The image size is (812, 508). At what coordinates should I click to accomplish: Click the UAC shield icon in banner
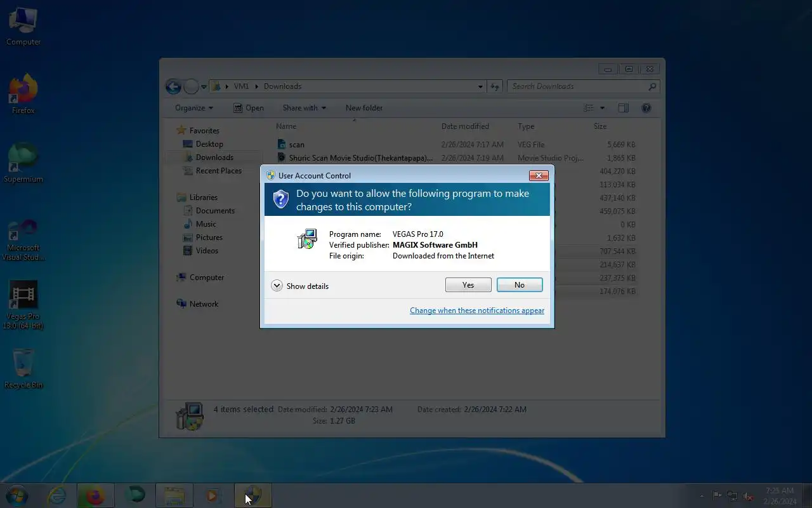click(x=280, y=199)
